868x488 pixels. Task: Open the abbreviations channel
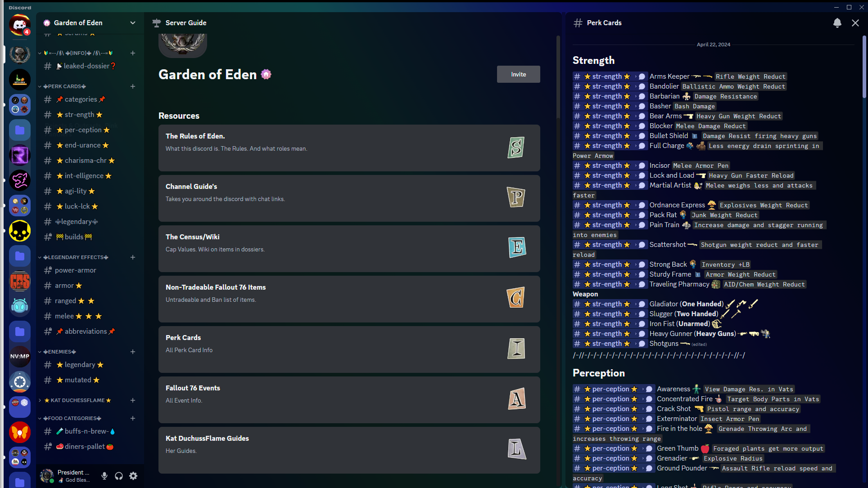point(89,331)
